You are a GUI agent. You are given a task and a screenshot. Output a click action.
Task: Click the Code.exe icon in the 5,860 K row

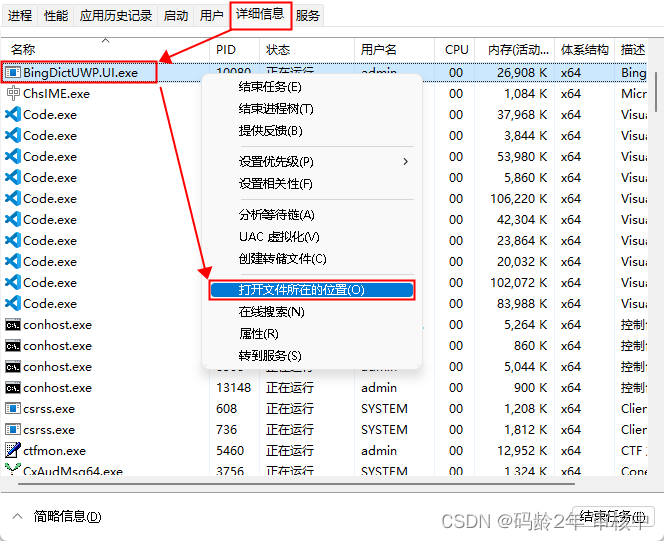(13, 177)
